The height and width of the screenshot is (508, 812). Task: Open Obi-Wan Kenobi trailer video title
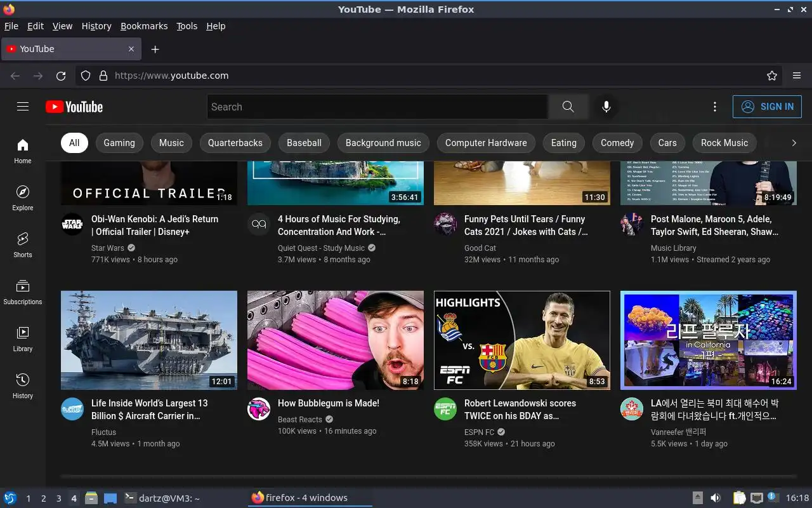(155, 225)
